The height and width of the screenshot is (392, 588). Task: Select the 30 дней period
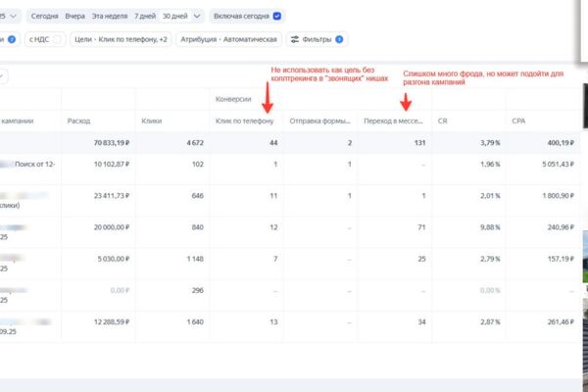pyautogui.click(x=175, y=16)
